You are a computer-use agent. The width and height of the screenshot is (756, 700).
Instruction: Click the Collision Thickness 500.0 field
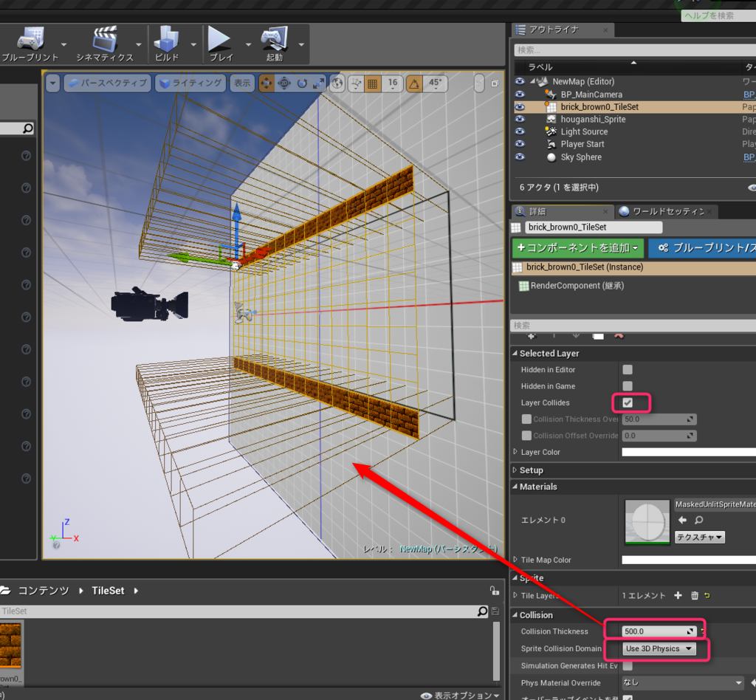pos(659,631)
